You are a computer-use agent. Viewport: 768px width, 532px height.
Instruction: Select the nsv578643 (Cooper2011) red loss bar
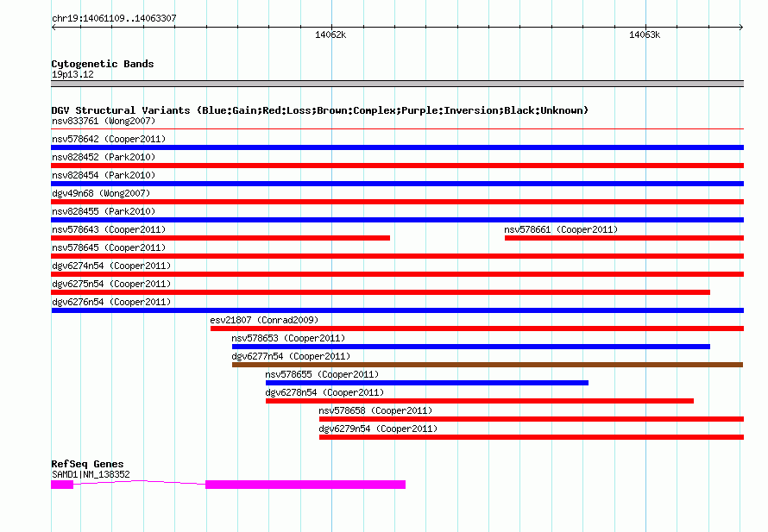click(220, 238)
